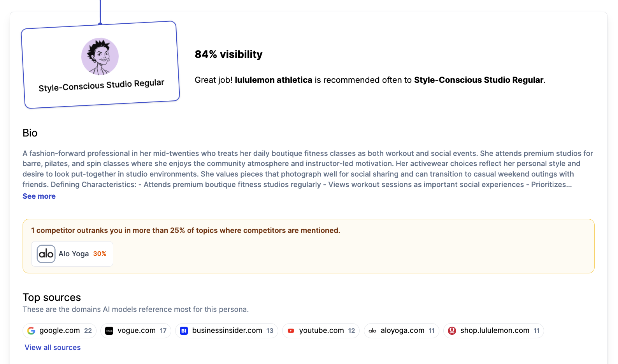
Task: Click the Google logo icon
Action: (x=31, y=331)
